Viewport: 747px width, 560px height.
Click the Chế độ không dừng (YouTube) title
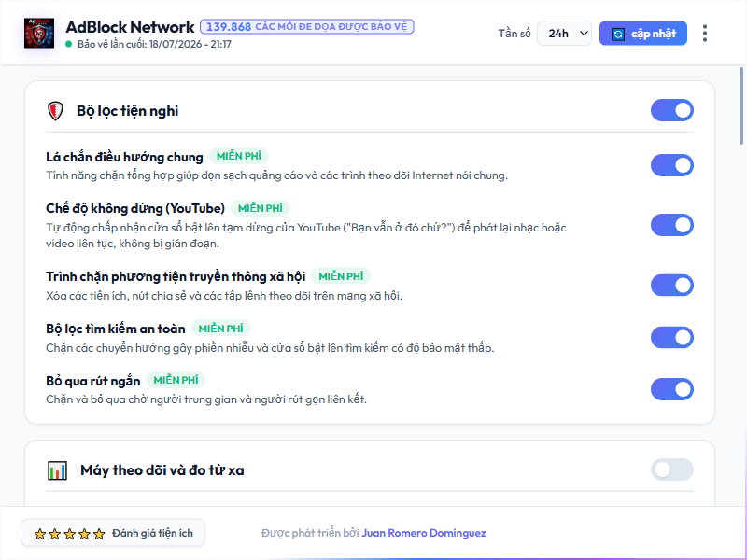coord(135,208)
